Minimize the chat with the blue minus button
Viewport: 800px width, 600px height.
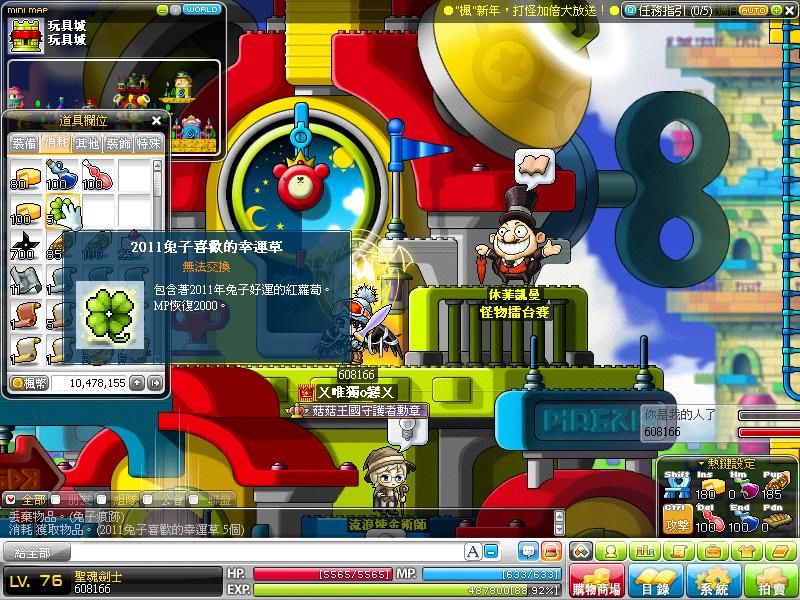click(491, 552)
